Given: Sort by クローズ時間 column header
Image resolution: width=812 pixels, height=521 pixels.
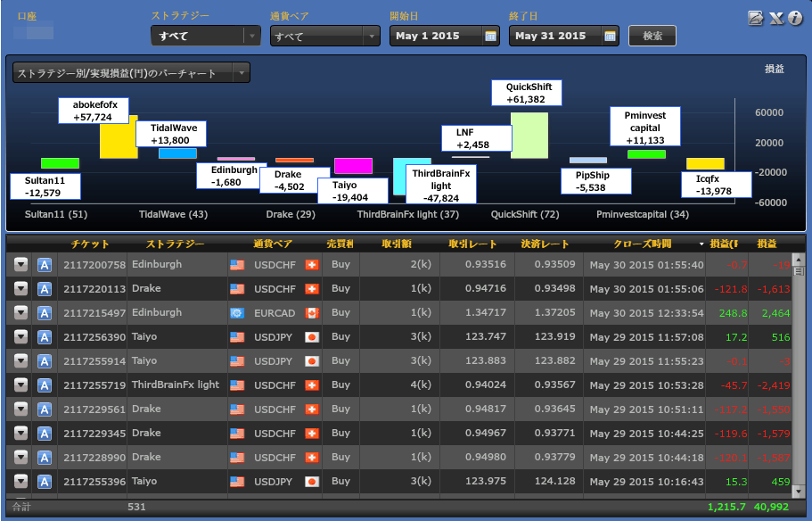Looking at the screenshot, I should point(642,244).
